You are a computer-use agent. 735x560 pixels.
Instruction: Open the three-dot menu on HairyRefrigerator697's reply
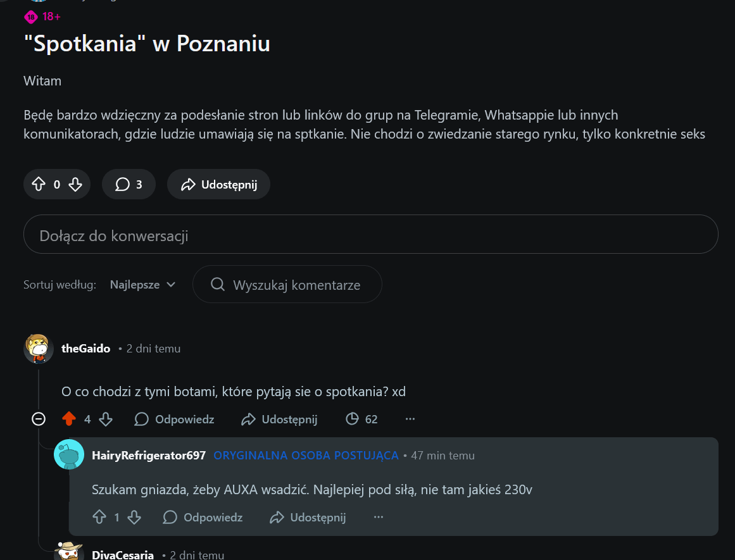378,517
